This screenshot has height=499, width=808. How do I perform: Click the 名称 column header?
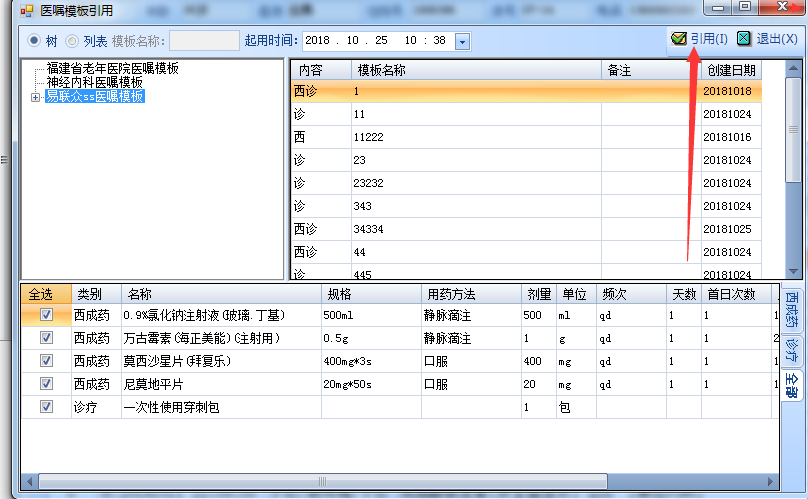tap(221, 294)
